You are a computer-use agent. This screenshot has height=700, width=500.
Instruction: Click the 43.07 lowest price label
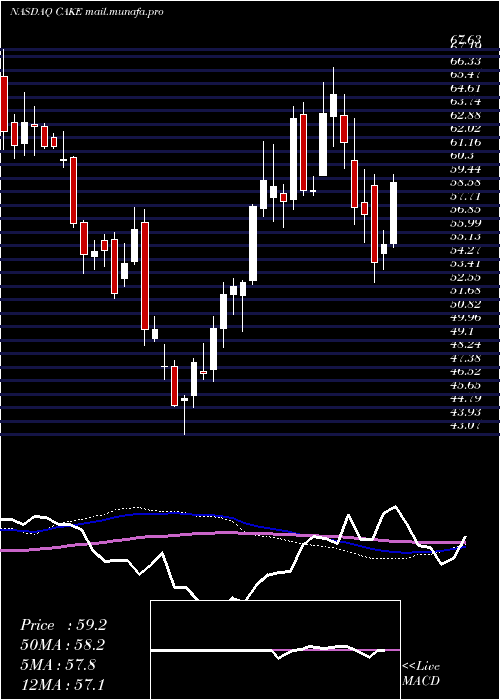466,425
